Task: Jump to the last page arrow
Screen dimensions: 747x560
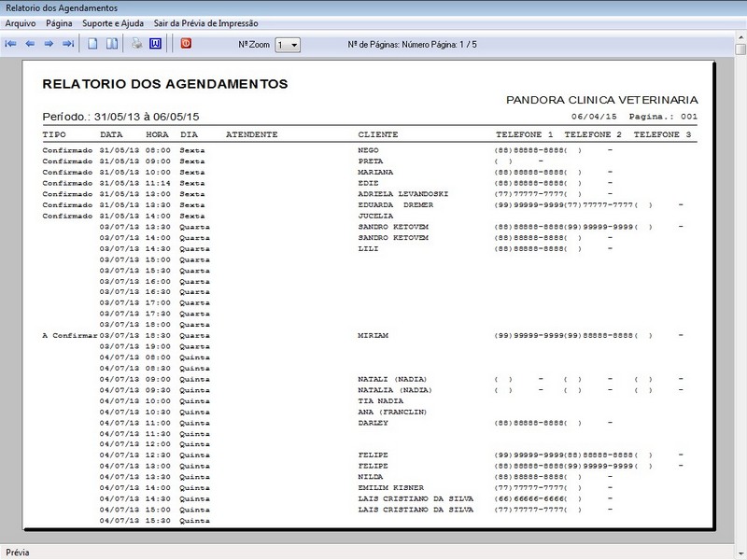Action: [x=67, y=44]
